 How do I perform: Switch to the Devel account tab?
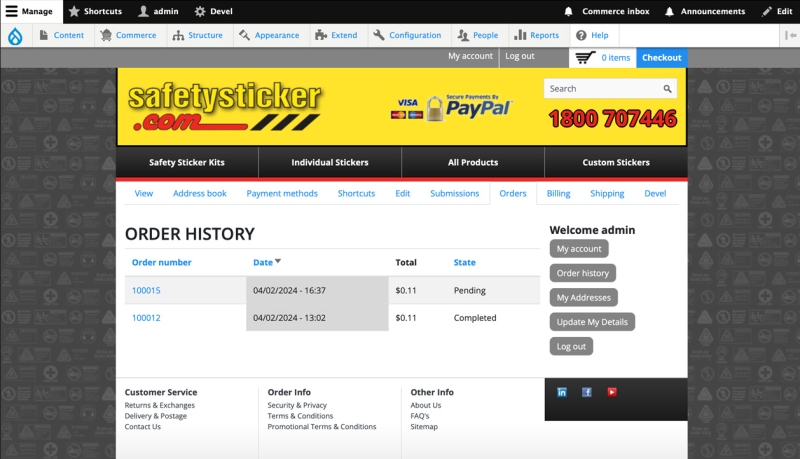(x=655, y=193)
